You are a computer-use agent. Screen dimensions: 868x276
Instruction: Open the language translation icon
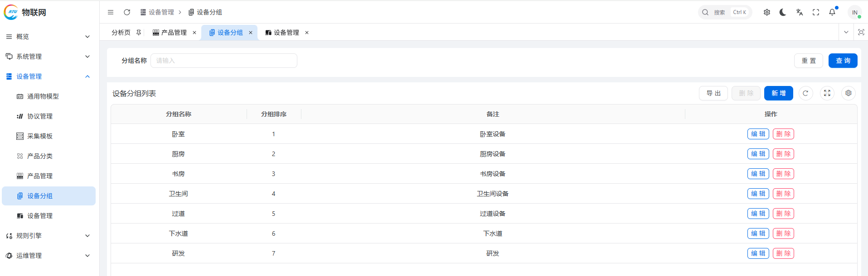[800, 12]
